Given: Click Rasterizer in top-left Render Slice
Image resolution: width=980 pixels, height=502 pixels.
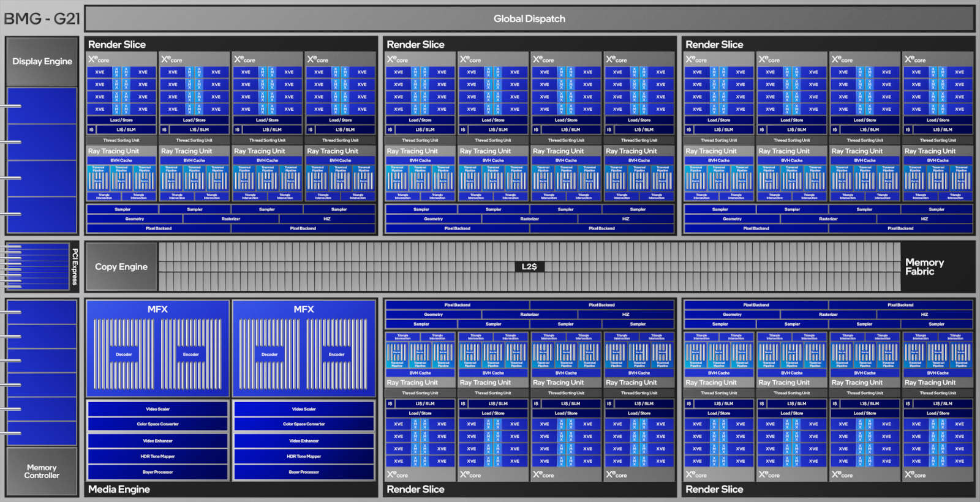Looking at the screenshot, I should 231,219.
